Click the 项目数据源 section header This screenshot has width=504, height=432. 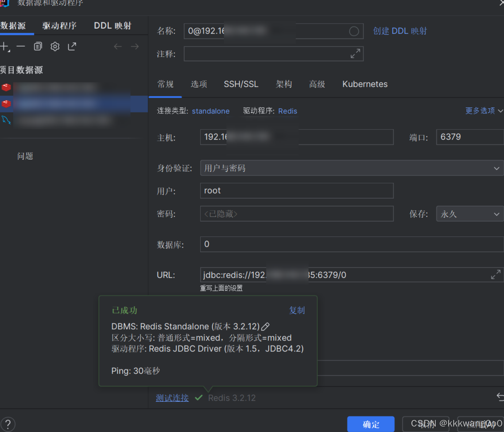[x=22, y=70]
